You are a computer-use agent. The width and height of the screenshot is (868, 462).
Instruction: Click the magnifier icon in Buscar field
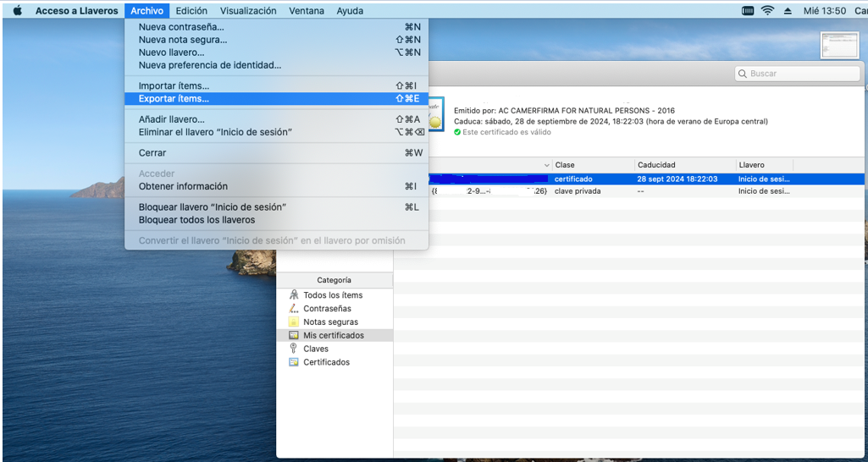(x=743, y=74)
